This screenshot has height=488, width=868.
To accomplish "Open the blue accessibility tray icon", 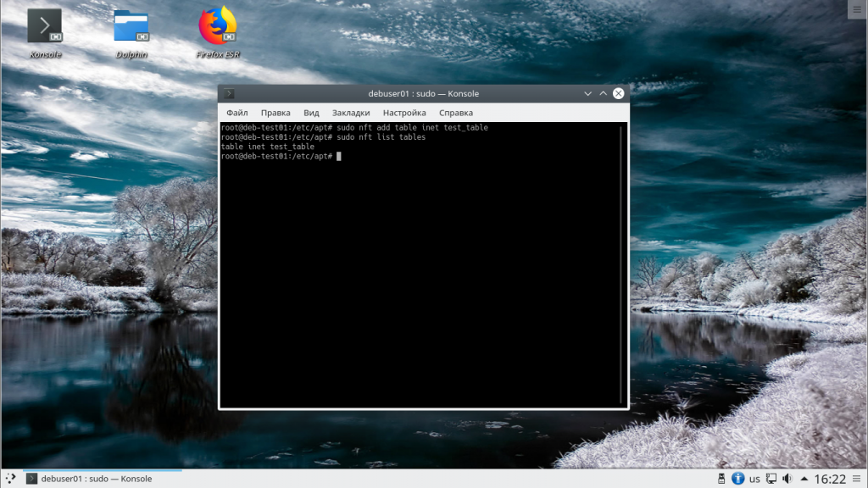I will [737, 479].
